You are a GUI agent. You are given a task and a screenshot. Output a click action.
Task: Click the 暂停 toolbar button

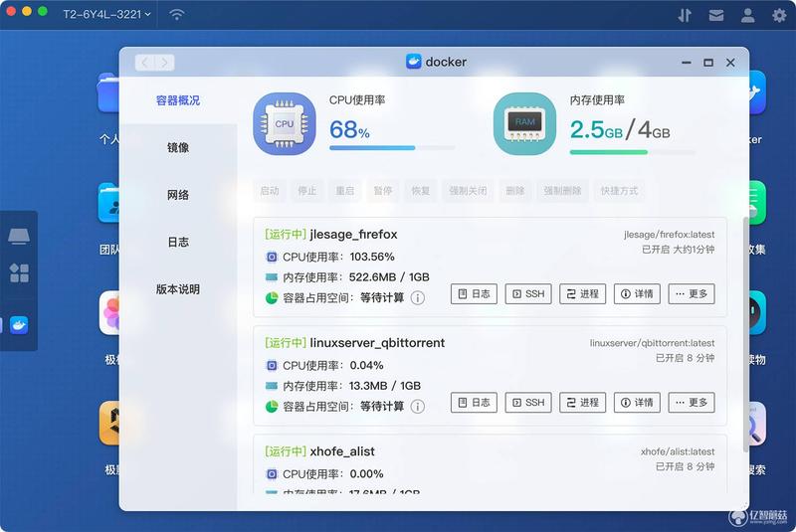(x=383, y=191)
